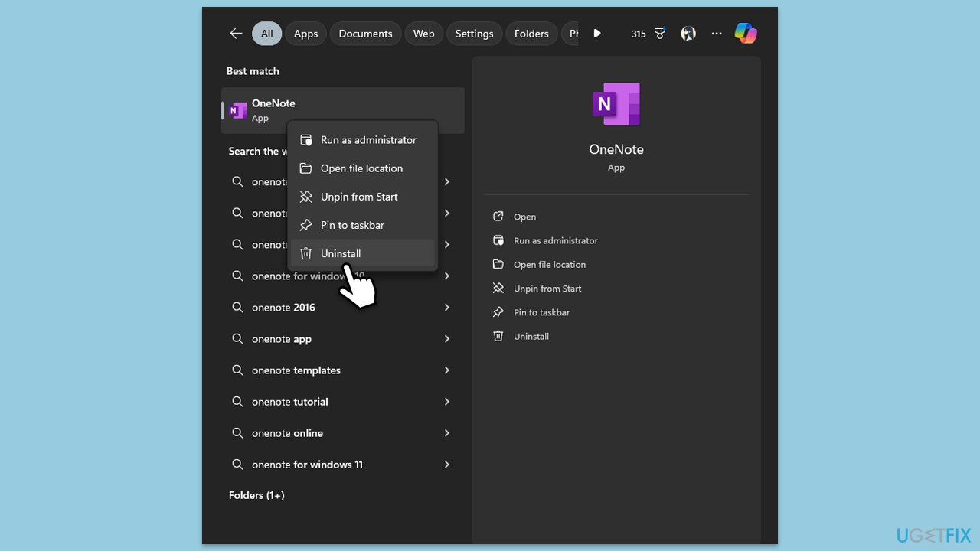The width and height of the screenshot is (980, 551).
Task: Click Uninstall in the right pane
Action: click(521, 336)
